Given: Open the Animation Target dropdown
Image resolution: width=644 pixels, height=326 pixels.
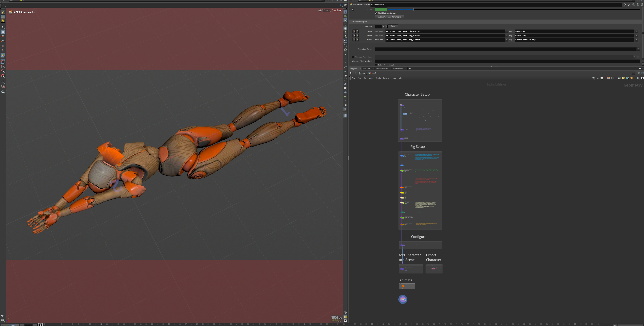Looking at the screenshot, I should (638, 49).
